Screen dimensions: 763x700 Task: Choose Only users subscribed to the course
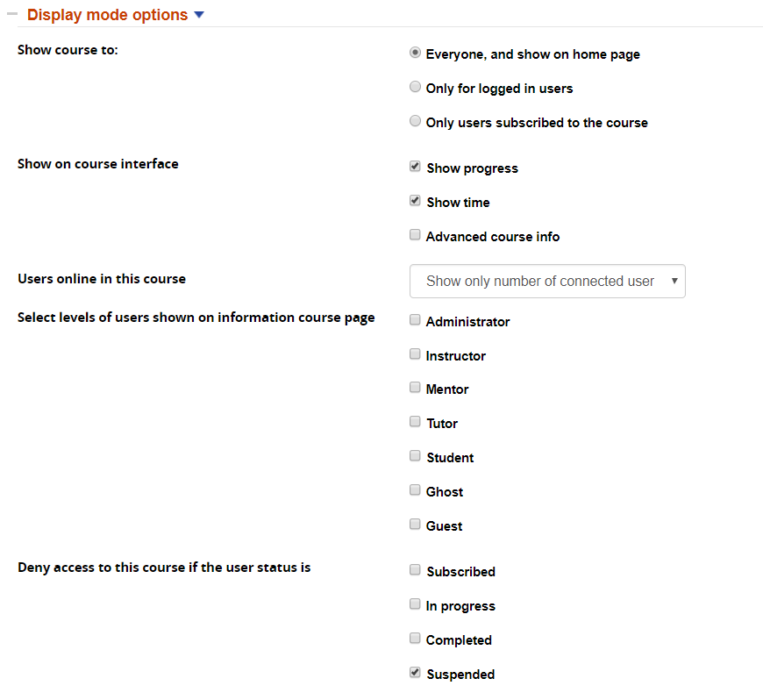pos(416,122)
